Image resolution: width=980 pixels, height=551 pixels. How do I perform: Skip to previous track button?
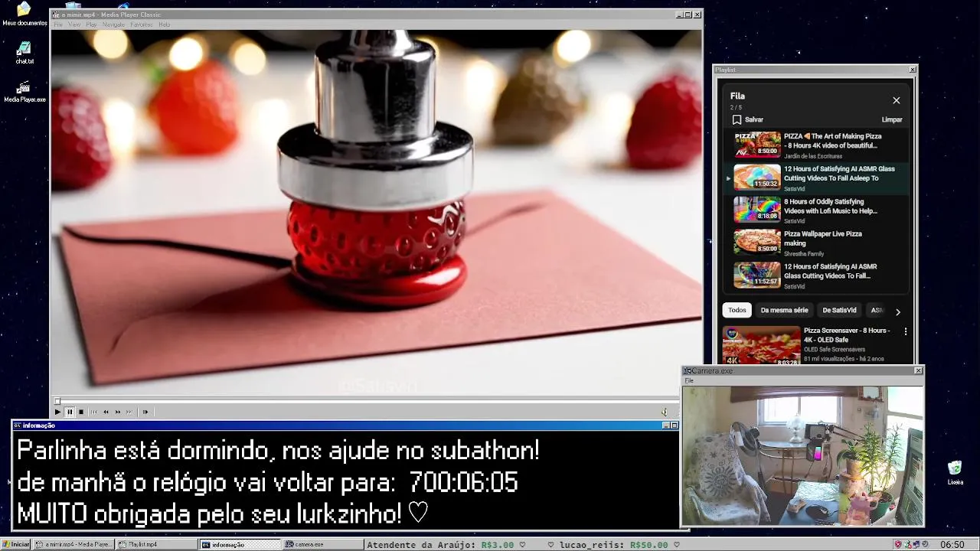(x=94, y=412)
